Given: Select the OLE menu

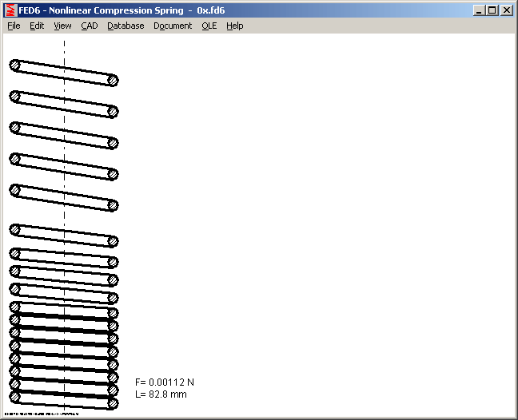Looking at the screenshot, I should 209,26.
